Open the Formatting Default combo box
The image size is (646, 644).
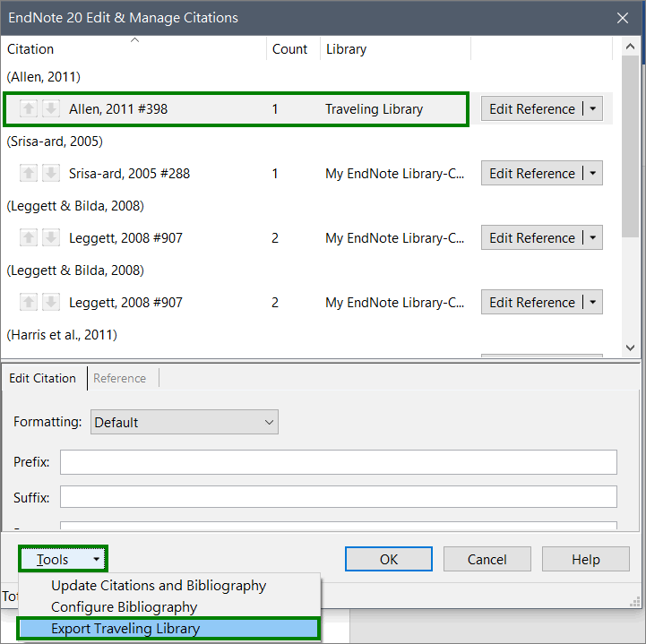point(185,422)
